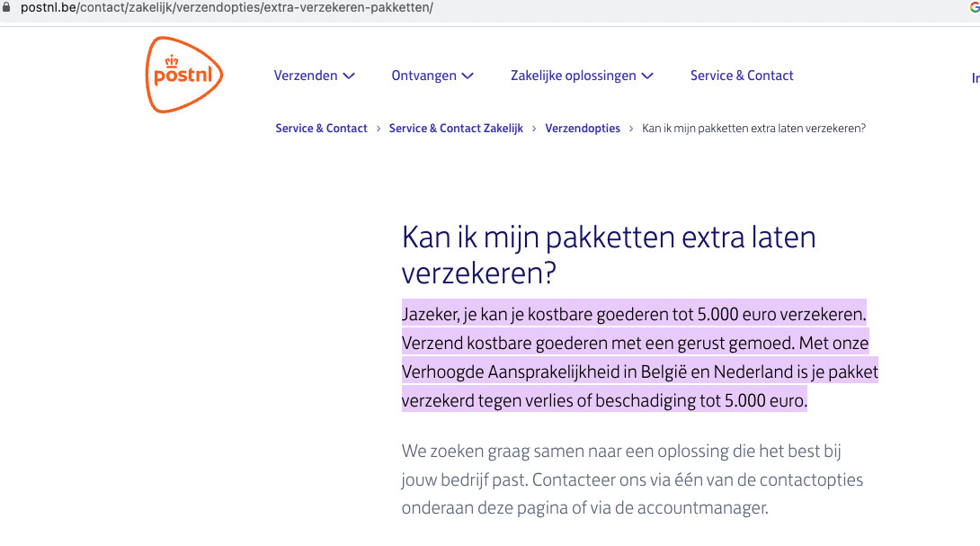The width and height of the screenshot is (980, 546).
Task: Open the Ontvangen menu label
Action: point(423,76)
